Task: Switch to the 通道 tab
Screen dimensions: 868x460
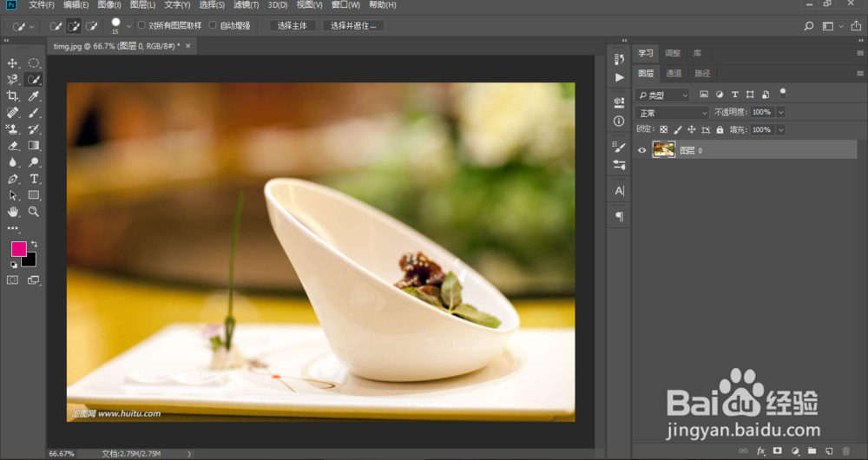Action: [674, 74]
